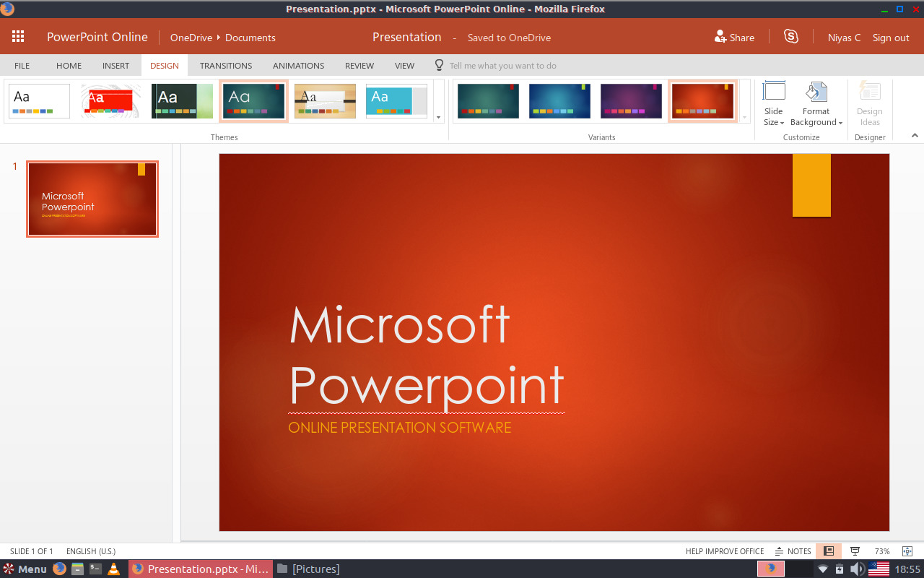Screen dimensions: 924x578
Task: Open the Skype icon in the header
Action: tap(790, 37)
